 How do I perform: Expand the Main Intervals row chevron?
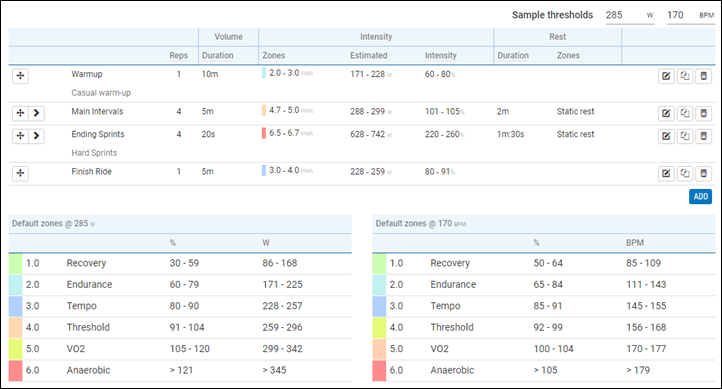tap(36, 113)
